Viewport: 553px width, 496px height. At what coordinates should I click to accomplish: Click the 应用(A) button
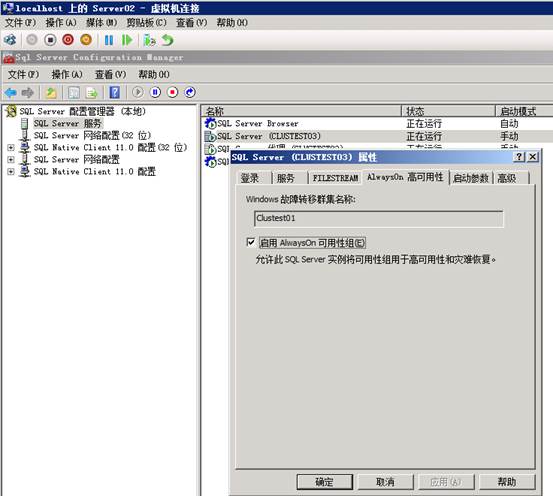(x=446, y=482)
